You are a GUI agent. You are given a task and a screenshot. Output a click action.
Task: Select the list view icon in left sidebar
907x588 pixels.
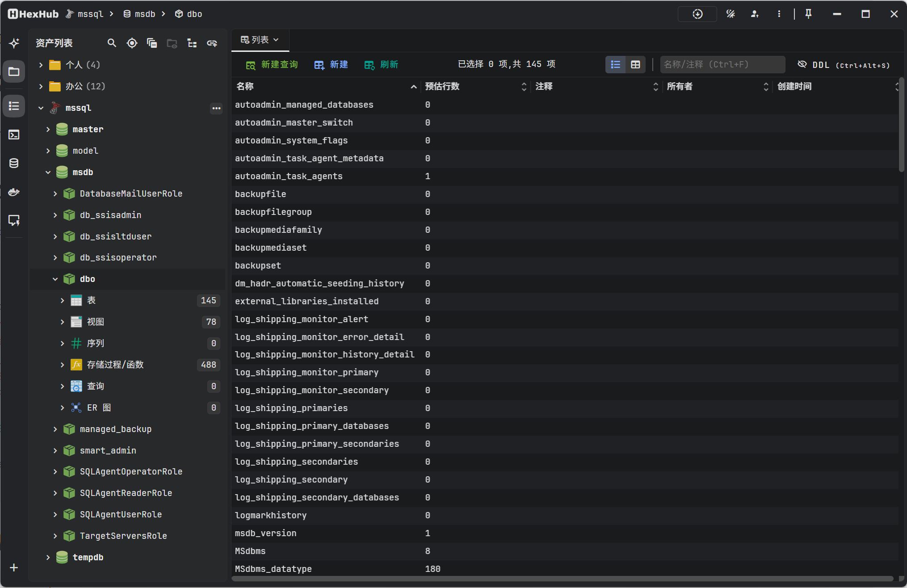[14, 106]
